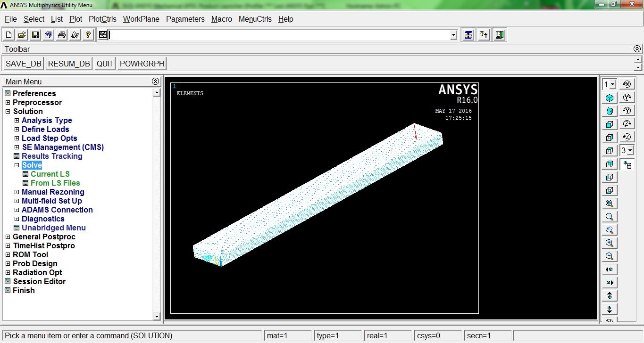Image resolution: width=644 pixels, height=343 pixels.
Task: Open the Pan-Zoom-Rotate dialog icon in the top toolbar
Action: tap(49, 35)
